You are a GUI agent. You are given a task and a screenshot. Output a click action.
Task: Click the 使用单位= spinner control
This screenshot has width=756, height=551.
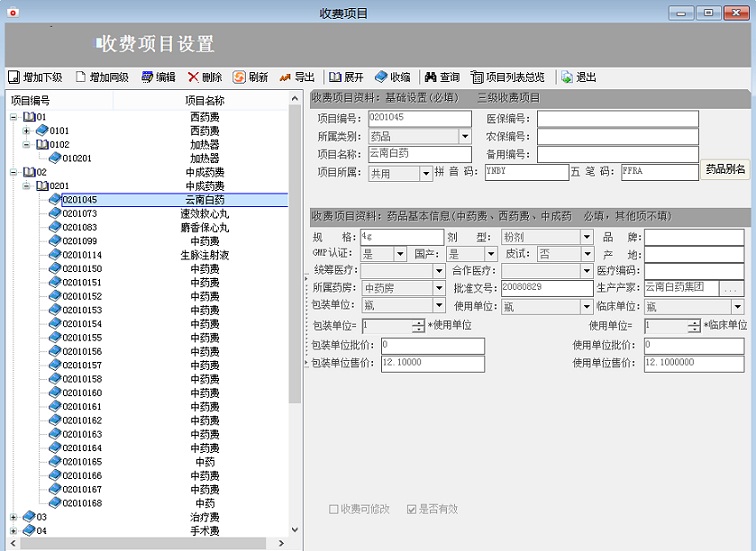pyautogui.click(x=694, y=326)
